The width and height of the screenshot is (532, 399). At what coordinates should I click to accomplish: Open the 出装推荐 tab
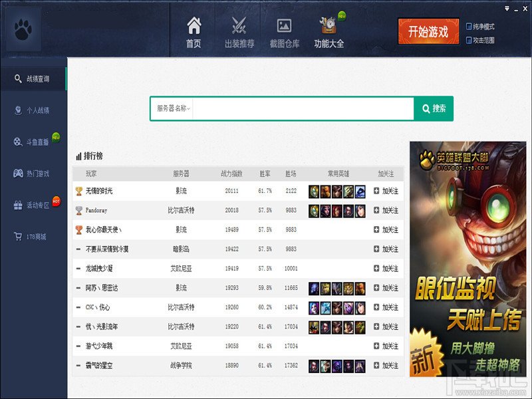[x=239, y=33]
